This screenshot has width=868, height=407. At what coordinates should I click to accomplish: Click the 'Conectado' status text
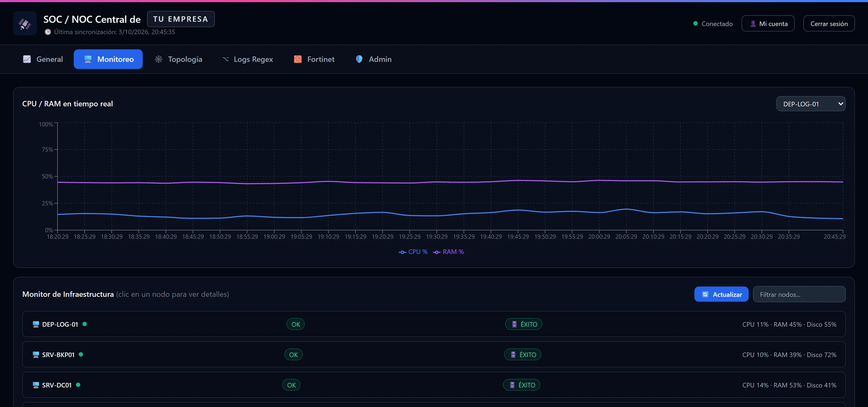(x=717, y=24)
